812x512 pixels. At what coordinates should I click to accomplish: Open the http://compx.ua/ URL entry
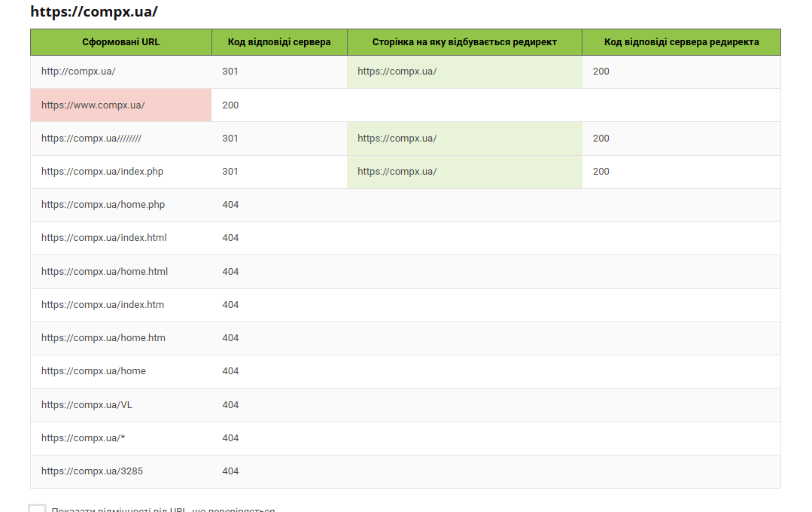[78, 72]
